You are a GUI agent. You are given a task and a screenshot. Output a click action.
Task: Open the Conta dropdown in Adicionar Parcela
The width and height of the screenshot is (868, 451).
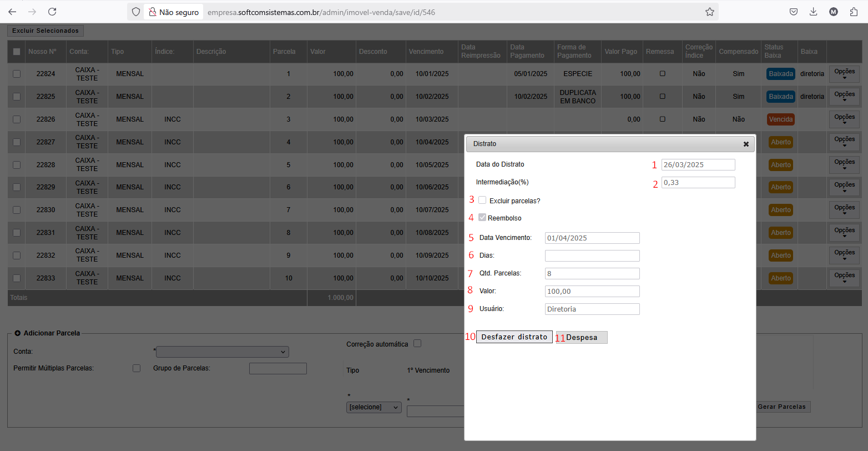coord(223,352)
